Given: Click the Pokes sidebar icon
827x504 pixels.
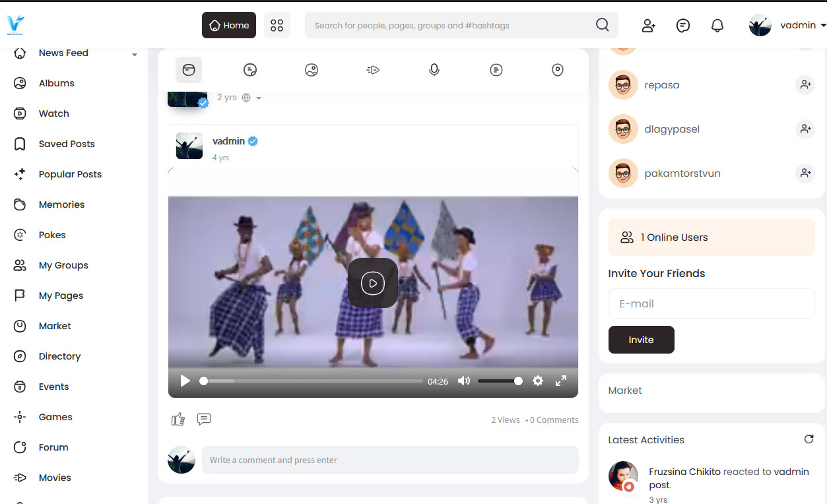Looking at the screenshot, I should tap(20, 235).
